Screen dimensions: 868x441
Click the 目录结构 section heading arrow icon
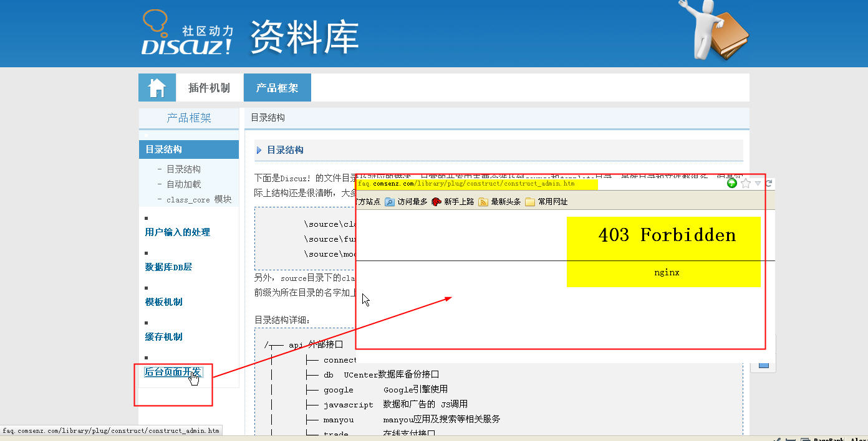pos(259,150)
